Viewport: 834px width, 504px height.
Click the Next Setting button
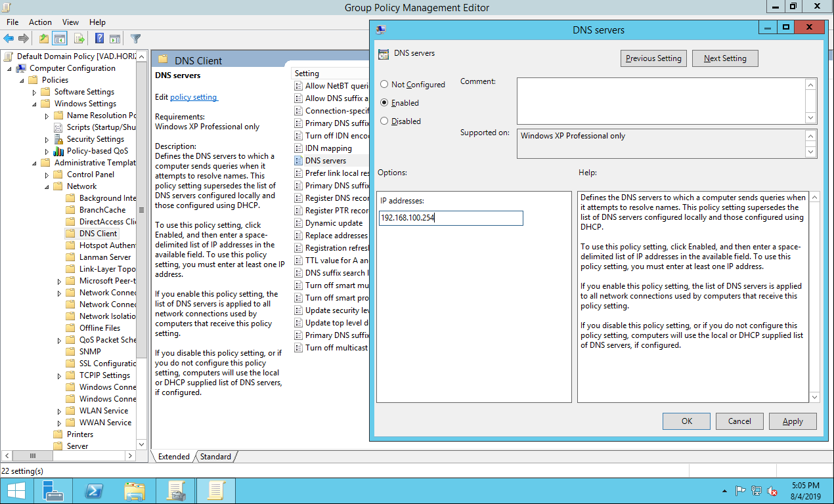(724, 58)
